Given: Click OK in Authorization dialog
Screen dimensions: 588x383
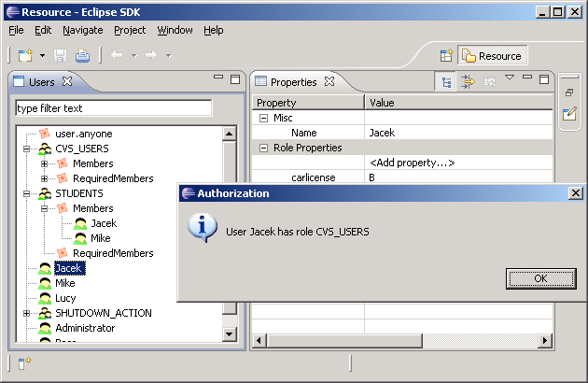Looking at the screenshot, I should (540, 278).
